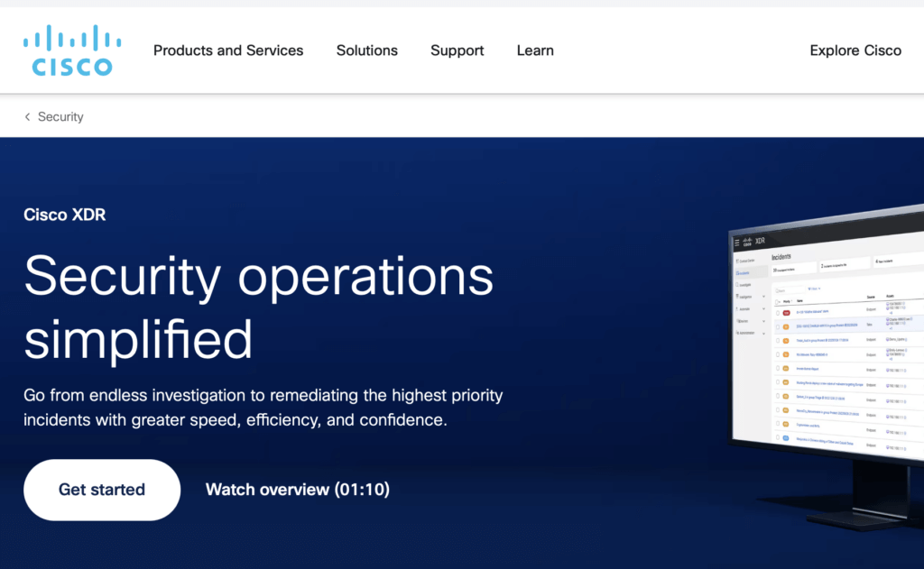The height and width of the screenshot is (569, 924).
Task: Click the Investigate sidebar icon
Action: point(737,284)
